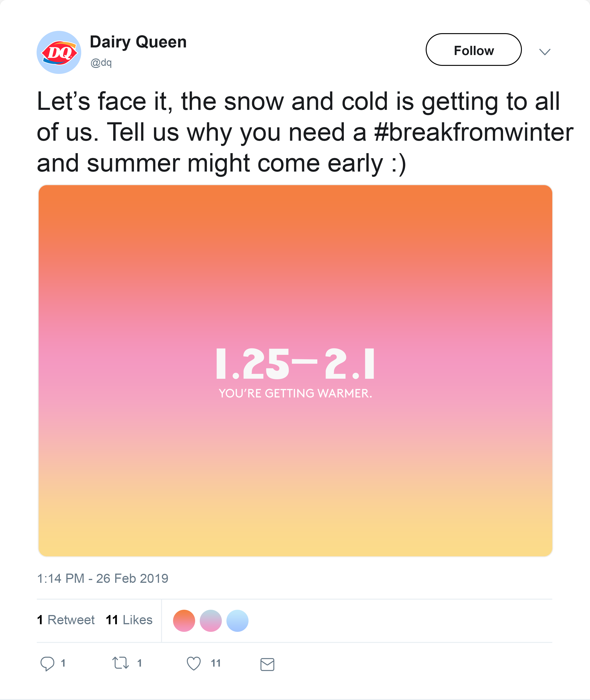Click the reply count number beside bubble
This screenshot has width=590, height=700.
coord(63,663)
